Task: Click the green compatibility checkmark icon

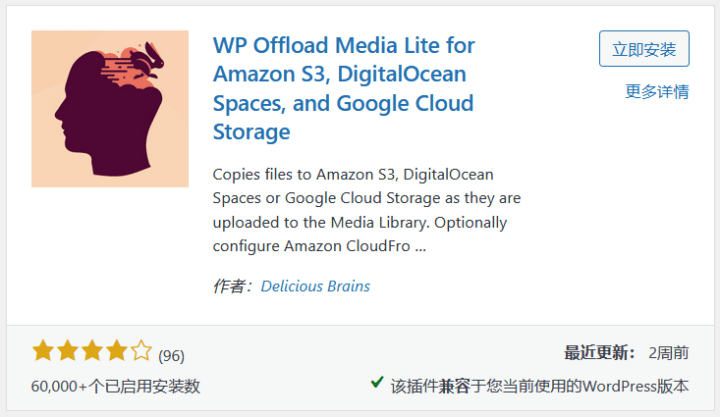Action: click(x=377, y=383)
